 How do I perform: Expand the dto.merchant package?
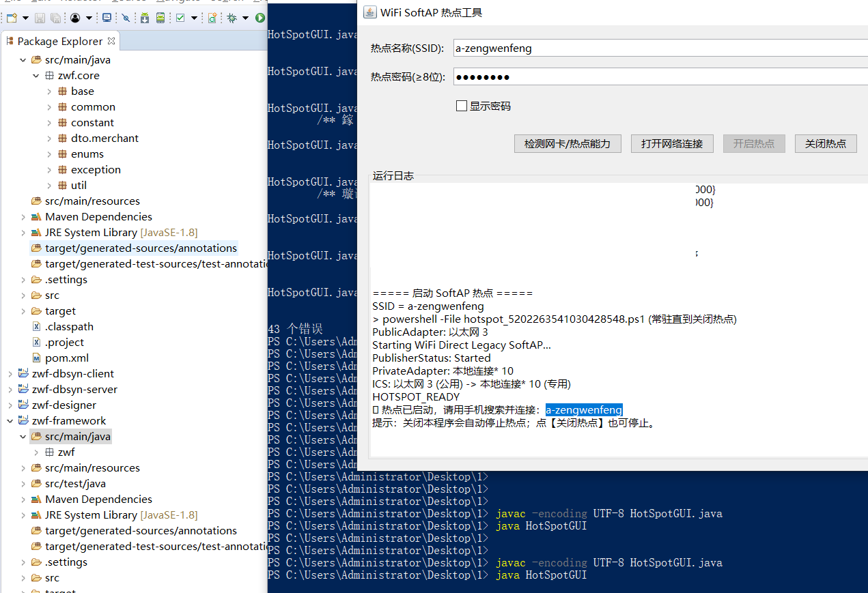coord(49,139)
